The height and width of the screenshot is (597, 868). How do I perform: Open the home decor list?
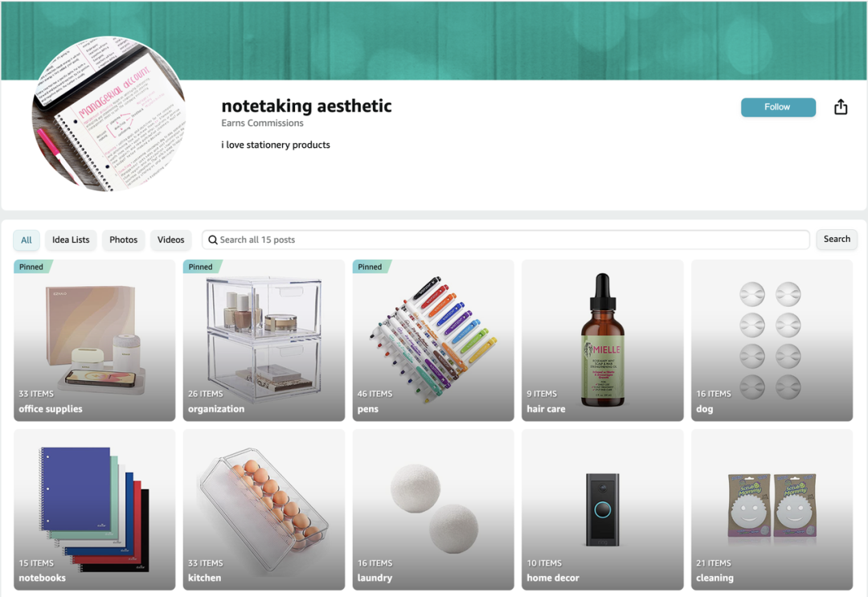coord(603,509)
